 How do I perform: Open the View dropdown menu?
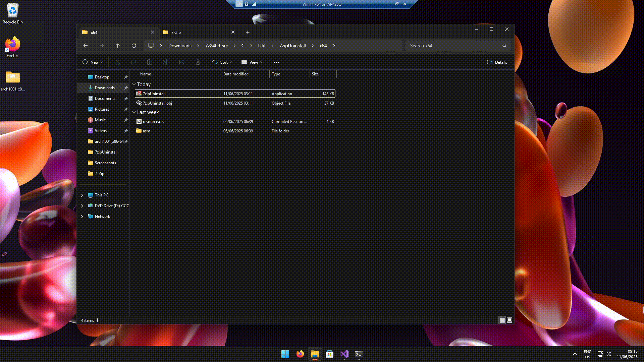pyautogui.click(x=252, y=62)
